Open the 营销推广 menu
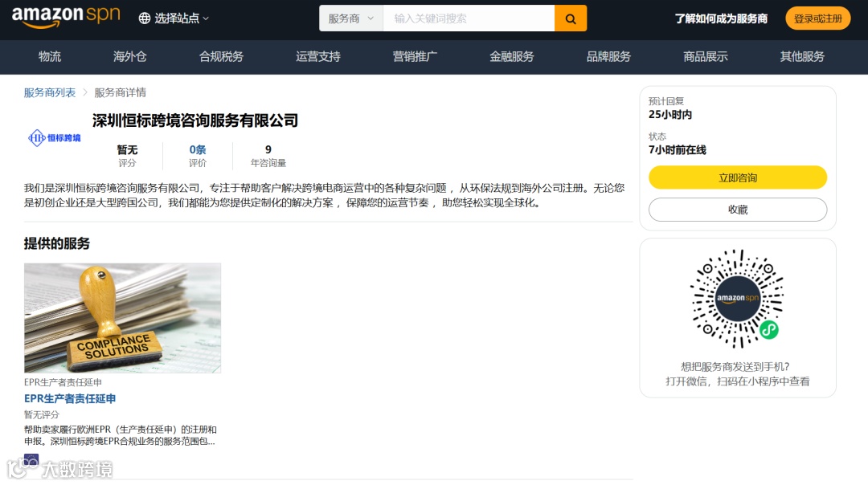Image resolution: width=868 pixels, height=485 pixels. coord(415,56)
